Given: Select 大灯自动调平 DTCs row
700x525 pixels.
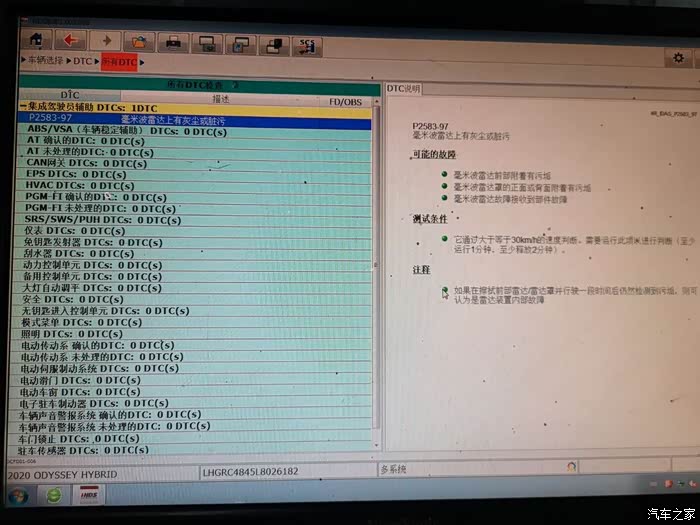Looking at the screenshot, I should (192, 289).
